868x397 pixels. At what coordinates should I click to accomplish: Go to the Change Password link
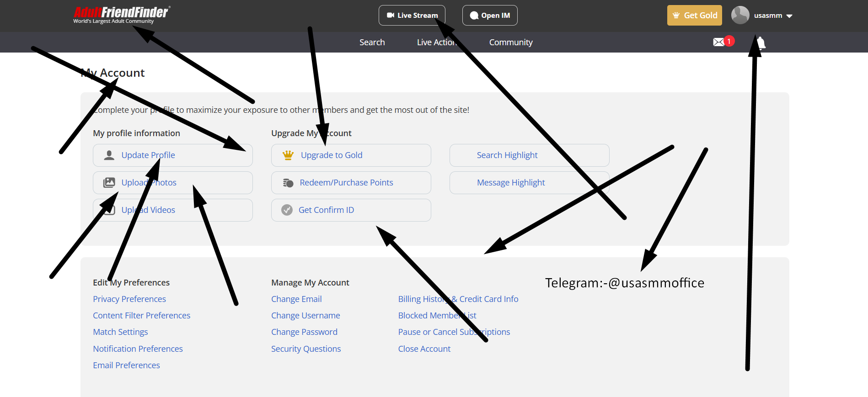tap(304, 332)
